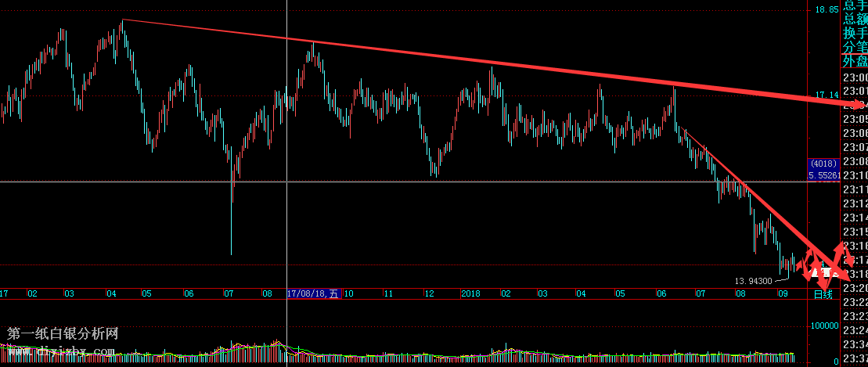868x367 pixels.
Task: Click the 17.14 price axis label
Action: pos(827,95)
